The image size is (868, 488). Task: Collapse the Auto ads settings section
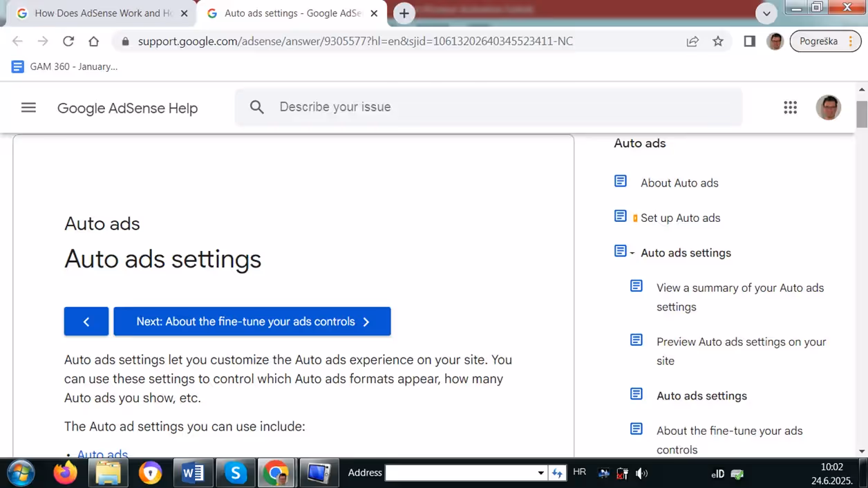click(x=632, y=253)
